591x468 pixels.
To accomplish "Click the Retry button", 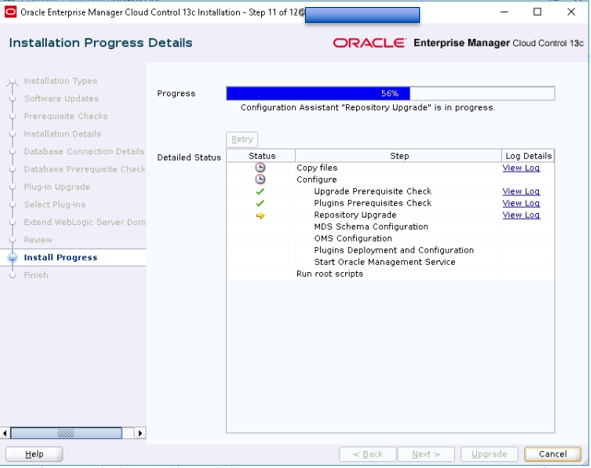I will (x=242, y=139).
